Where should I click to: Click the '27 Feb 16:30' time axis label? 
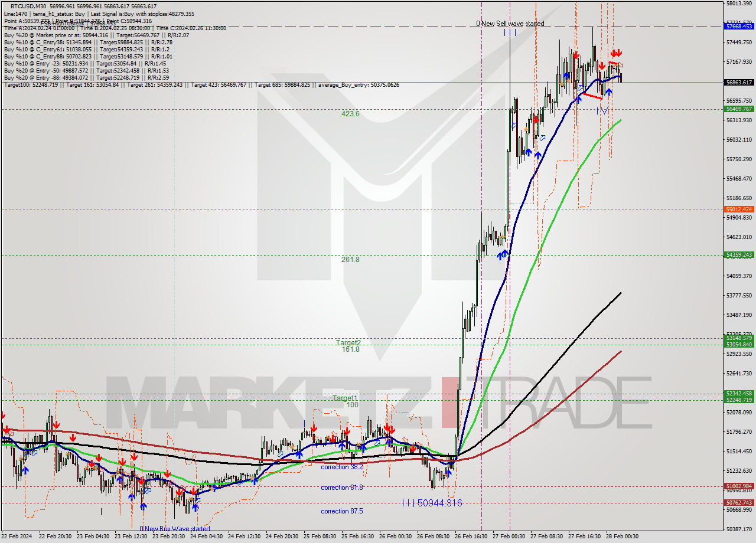point(585,537)
